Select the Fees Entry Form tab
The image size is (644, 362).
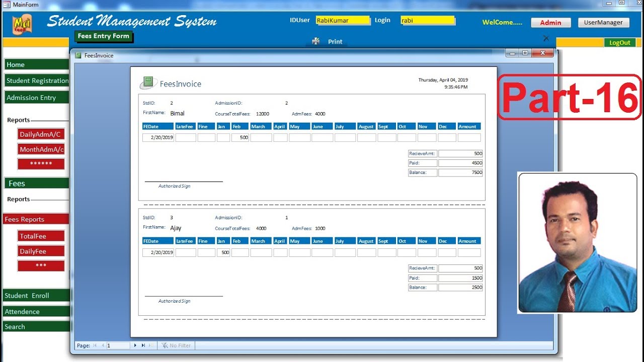(103, 36)
